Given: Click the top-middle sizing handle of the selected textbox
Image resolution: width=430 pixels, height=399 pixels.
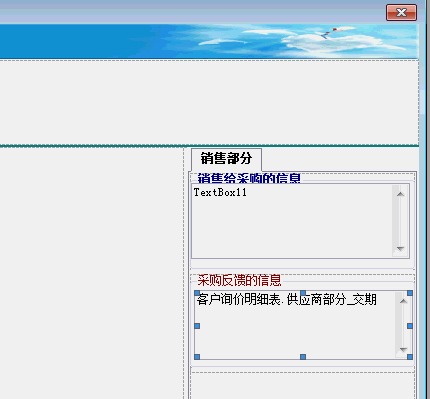Looking at the screenshot, I should point(303,293).
